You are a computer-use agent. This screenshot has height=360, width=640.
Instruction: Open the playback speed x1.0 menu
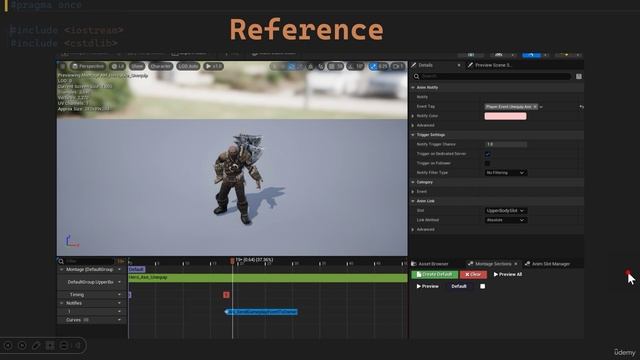click(x=213, y=66)
